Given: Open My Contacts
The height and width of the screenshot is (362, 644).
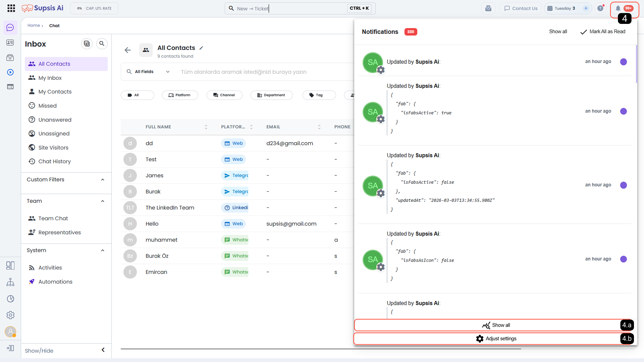Looking at the screenshot, I should tap(66, 92).
